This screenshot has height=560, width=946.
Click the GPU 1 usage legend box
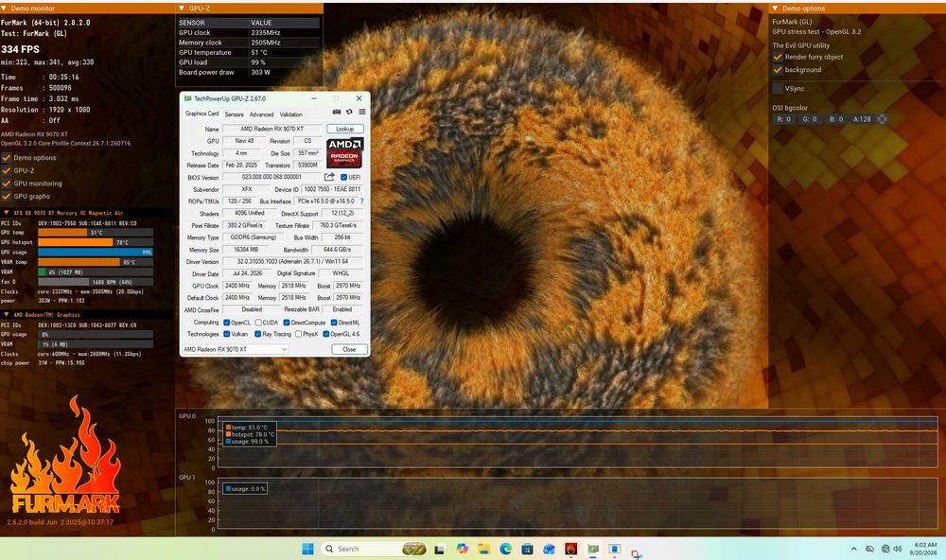245,488
